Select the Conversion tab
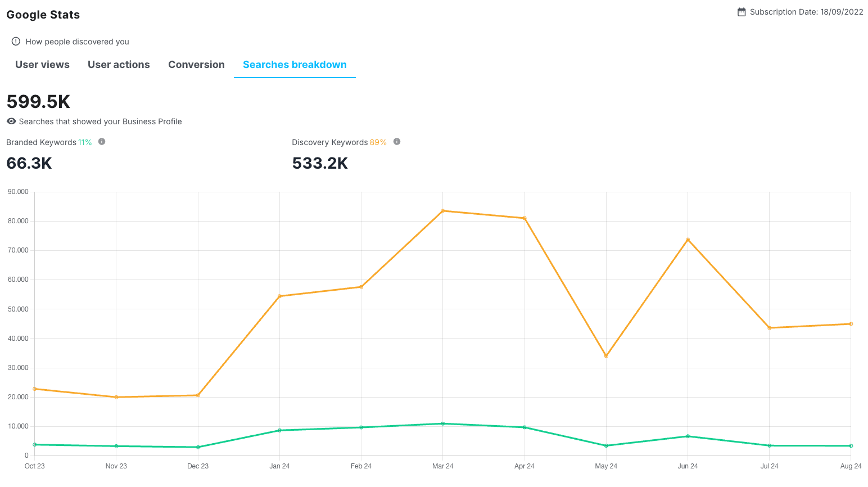868x487 pixels. pyautogui.click(x=196, y=65)
